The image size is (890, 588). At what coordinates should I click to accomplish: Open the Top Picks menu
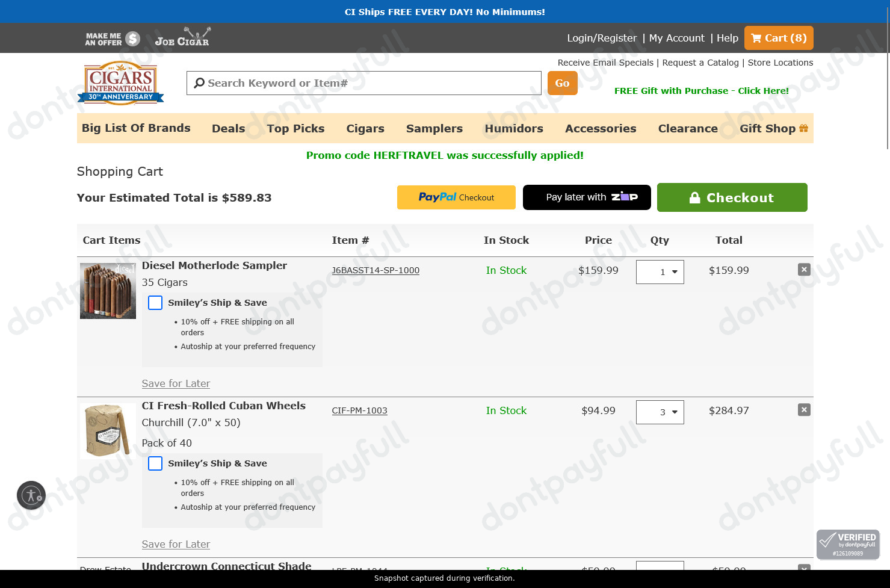point(296,128)
